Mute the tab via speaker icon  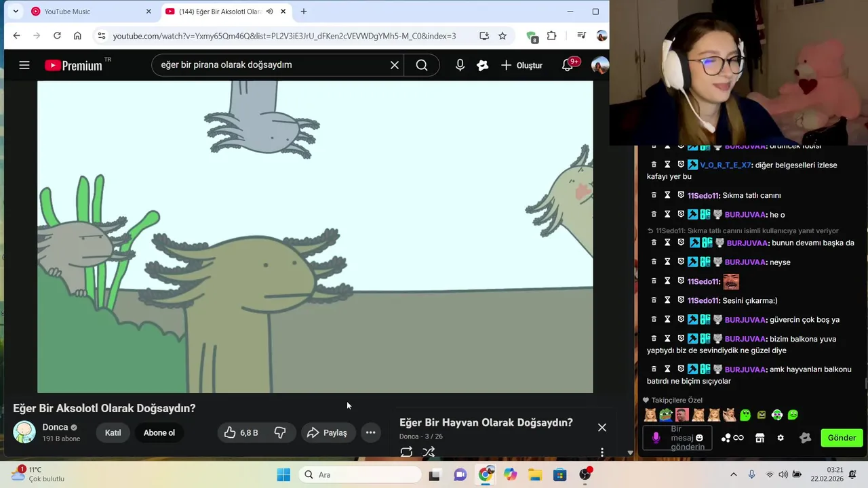click(270, 12)
